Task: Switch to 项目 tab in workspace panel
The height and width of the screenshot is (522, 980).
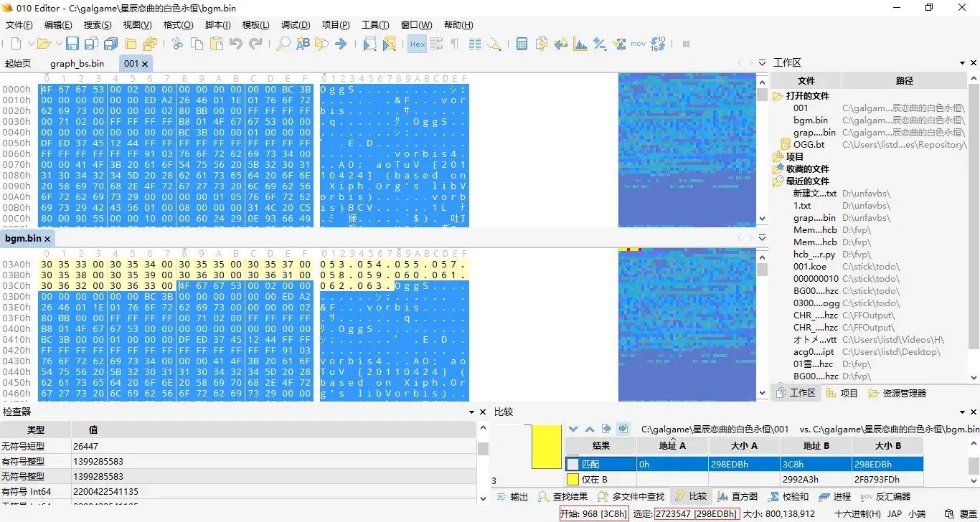Action: pyautogui.click(x=842, y=393)
